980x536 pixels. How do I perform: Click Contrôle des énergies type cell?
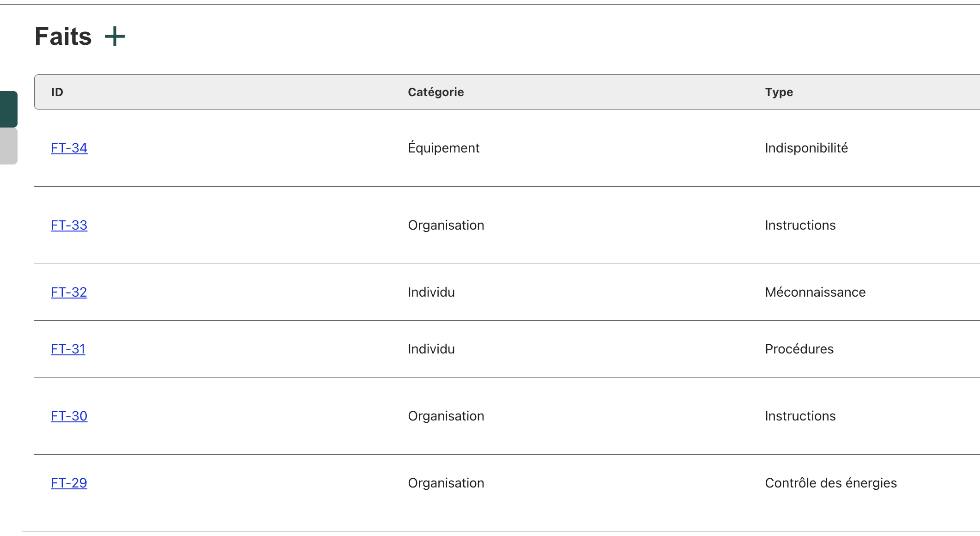tap(830, 483)
